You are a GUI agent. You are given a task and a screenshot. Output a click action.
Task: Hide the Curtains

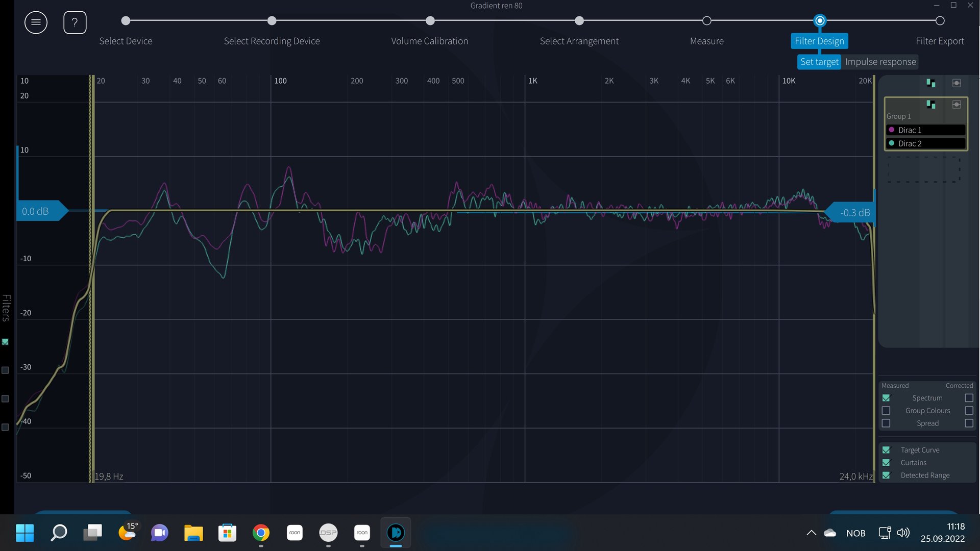pos(886,463)
